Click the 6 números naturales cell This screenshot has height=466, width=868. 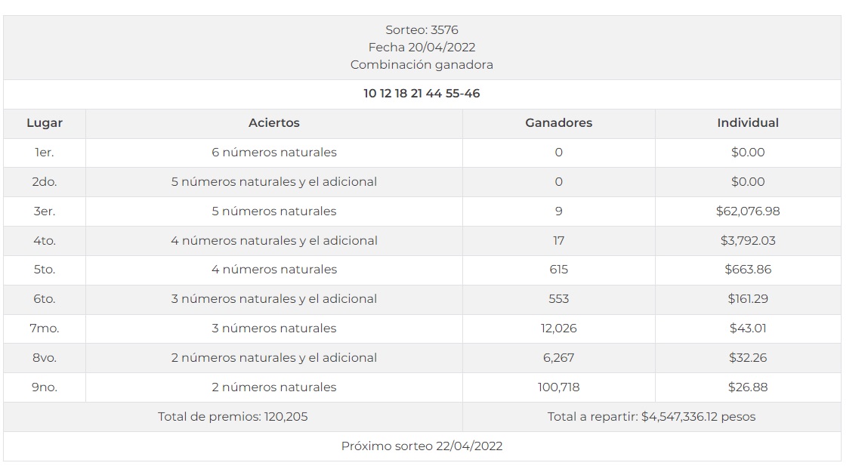pyautogui.click(x=273, y=153)
